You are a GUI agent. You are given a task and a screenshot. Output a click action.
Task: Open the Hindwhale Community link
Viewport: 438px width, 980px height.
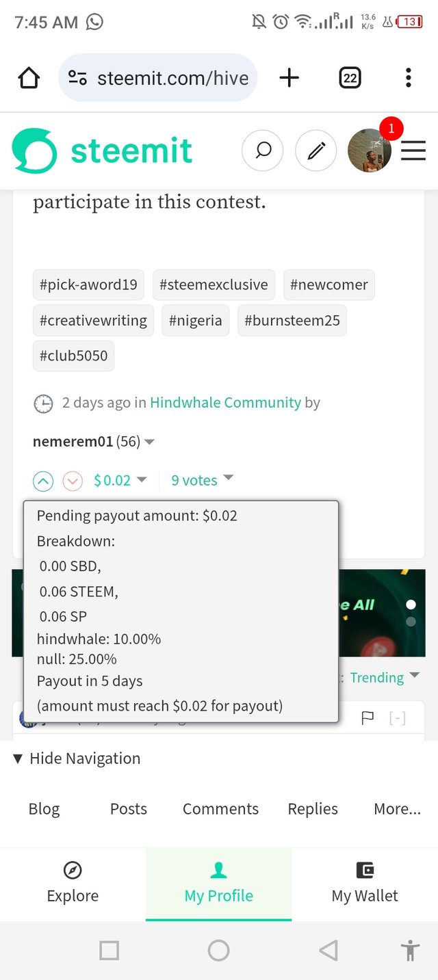tap(225, 403)
